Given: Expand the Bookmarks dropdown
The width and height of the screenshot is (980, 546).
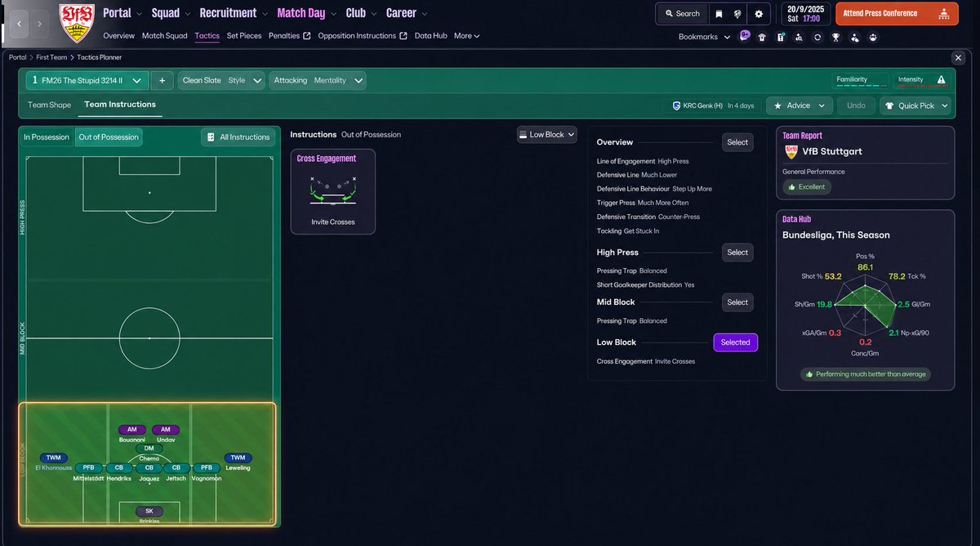Looking at the screenshot, I should [x=704, y=37].
